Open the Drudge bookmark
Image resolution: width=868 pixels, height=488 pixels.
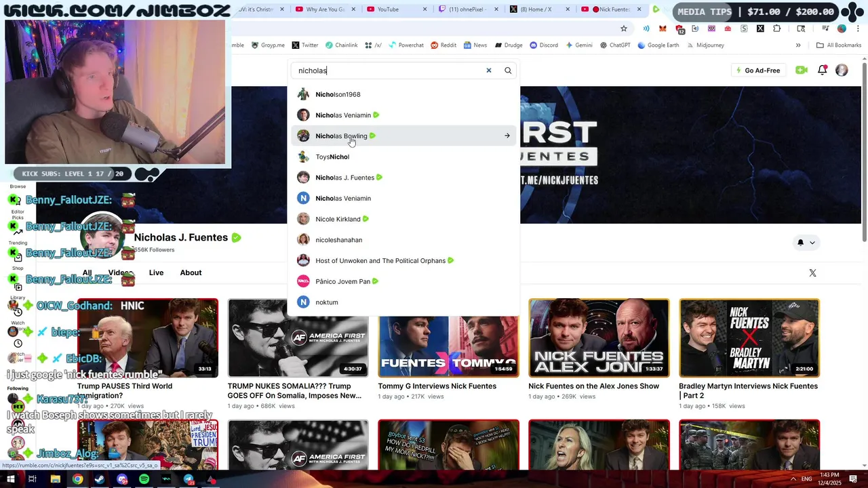point(508,45)
